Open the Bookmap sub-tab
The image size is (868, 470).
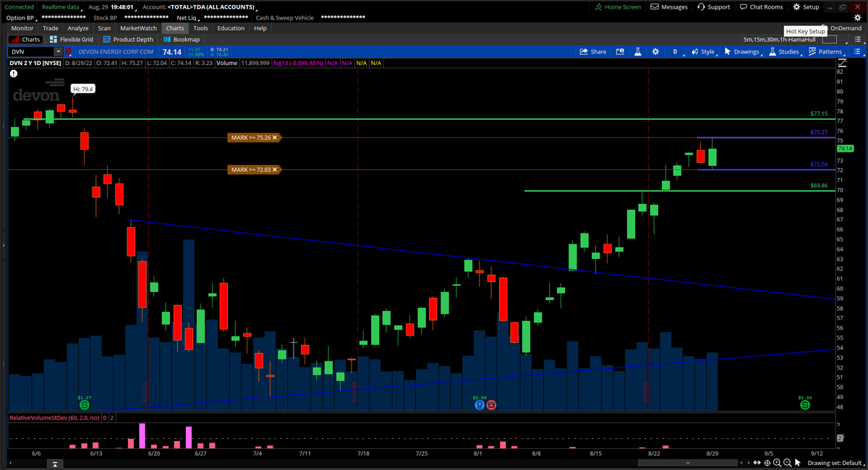pos(182,39)
